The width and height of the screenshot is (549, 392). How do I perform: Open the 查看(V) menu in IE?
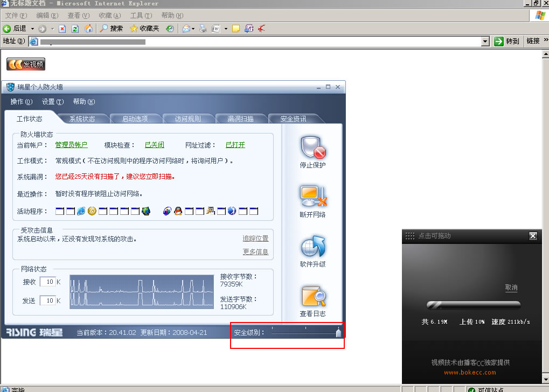pyautogui.click(x=79, y=16)
